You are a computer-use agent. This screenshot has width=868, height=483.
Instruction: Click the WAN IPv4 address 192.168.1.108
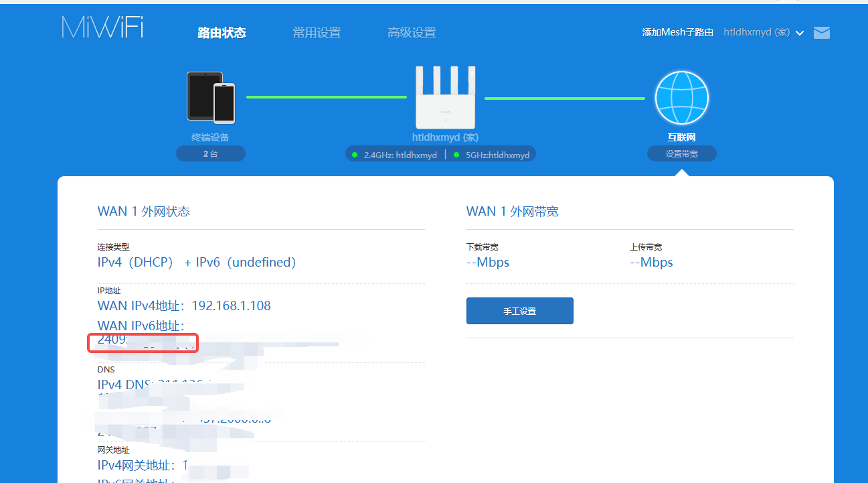click(231, 306)
